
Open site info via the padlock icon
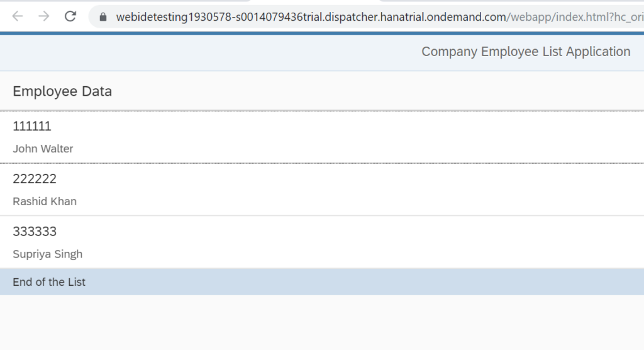click(103, 17)
